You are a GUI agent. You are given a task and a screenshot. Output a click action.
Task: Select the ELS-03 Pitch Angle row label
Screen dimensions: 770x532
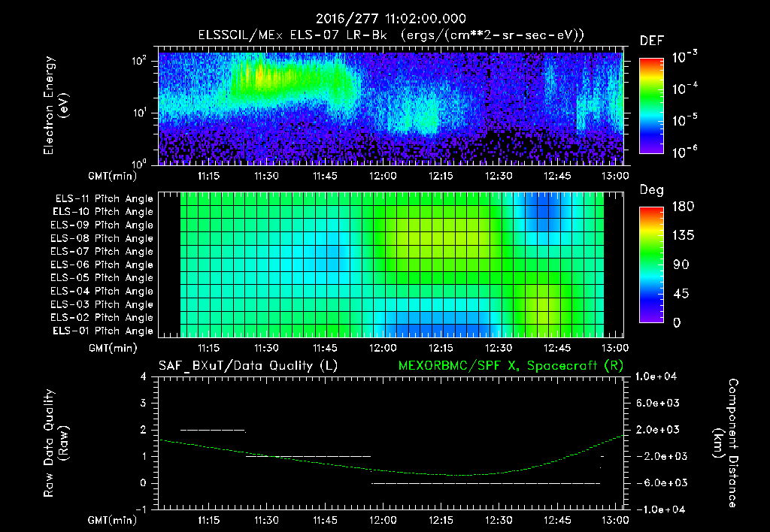tap(102, 304)
